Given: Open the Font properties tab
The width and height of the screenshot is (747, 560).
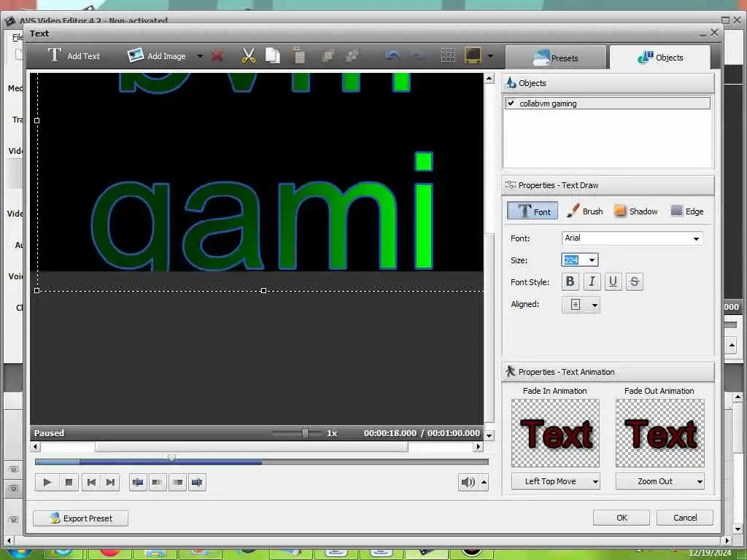Looking at the screenshot, I should 533,211.
